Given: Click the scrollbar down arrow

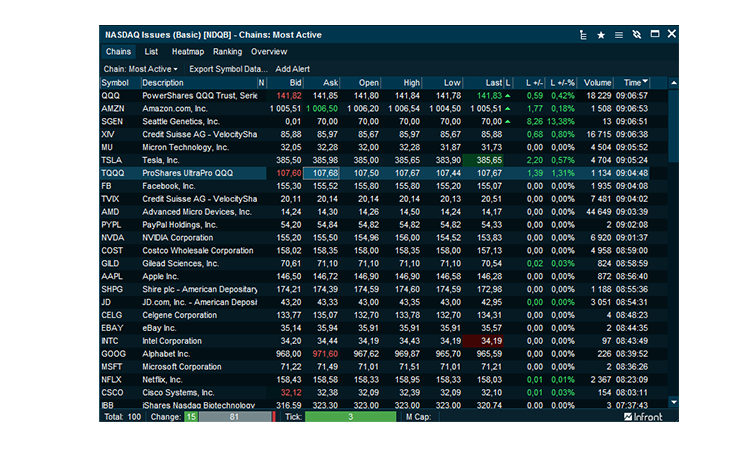Looking at the screenshot, I should (x=673, y=402).
